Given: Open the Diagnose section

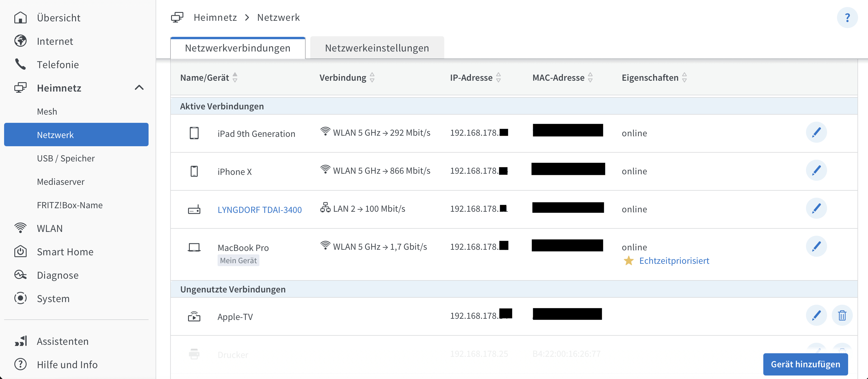Looking at the screenshot, I should tap(58, 275).
